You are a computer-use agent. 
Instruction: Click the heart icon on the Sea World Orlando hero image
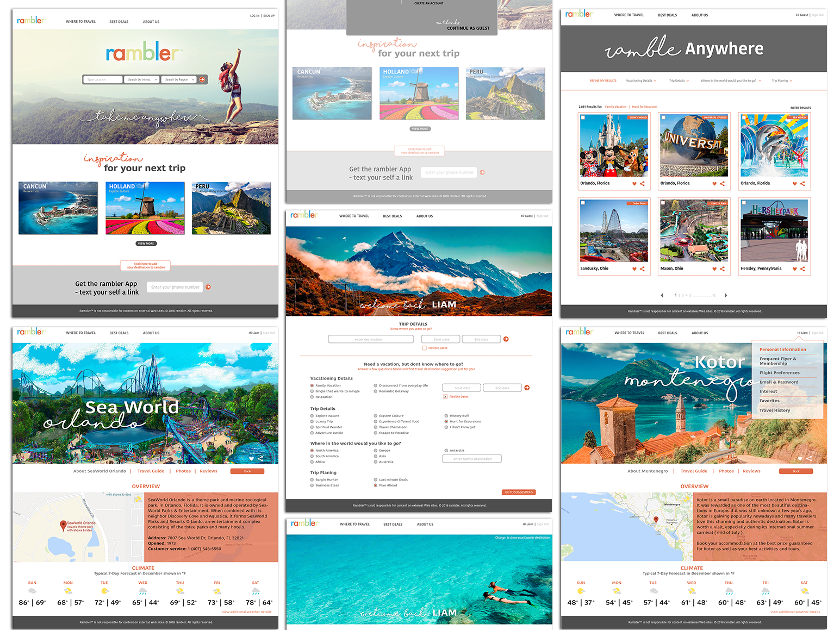click(251, 458)
